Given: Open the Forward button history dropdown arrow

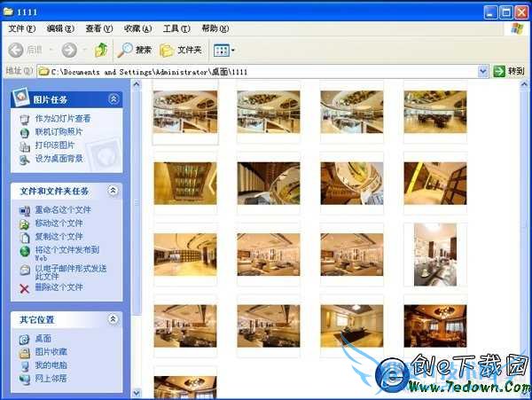Looking at the screenshot, I should point(85,51).
